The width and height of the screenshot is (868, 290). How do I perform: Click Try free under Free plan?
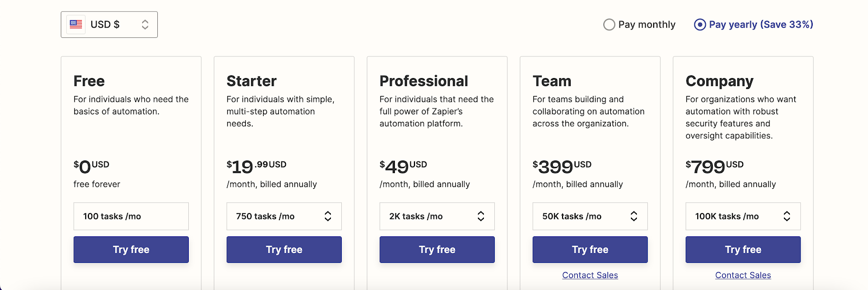pos(131,249)
